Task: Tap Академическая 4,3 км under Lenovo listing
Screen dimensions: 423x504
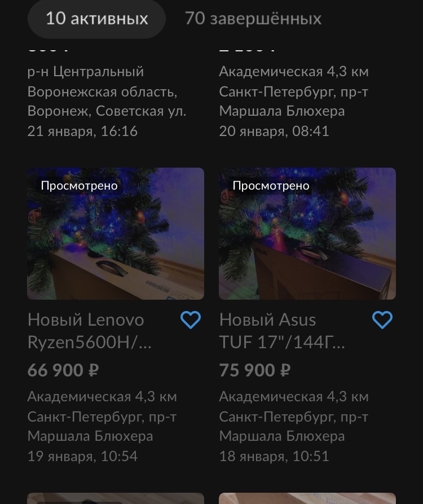Action: pos(102,397)
